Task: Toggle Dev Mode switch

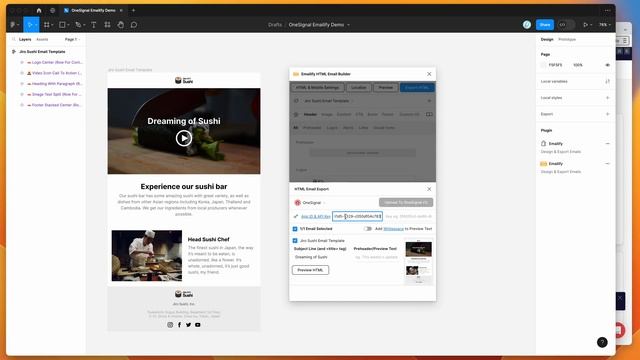Action: click(x=566, y=25)
